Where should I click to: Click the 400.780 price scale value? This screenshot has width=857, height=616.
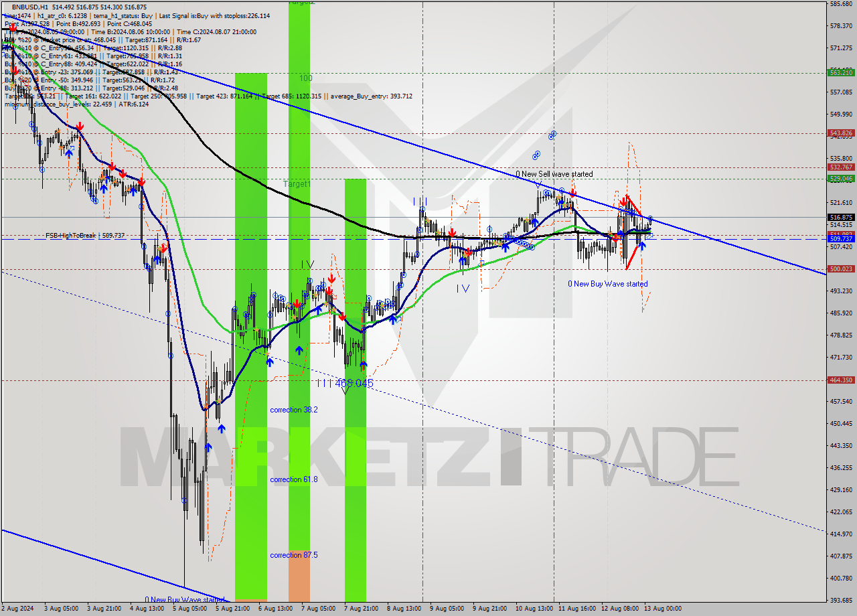[x=841, y=578]
